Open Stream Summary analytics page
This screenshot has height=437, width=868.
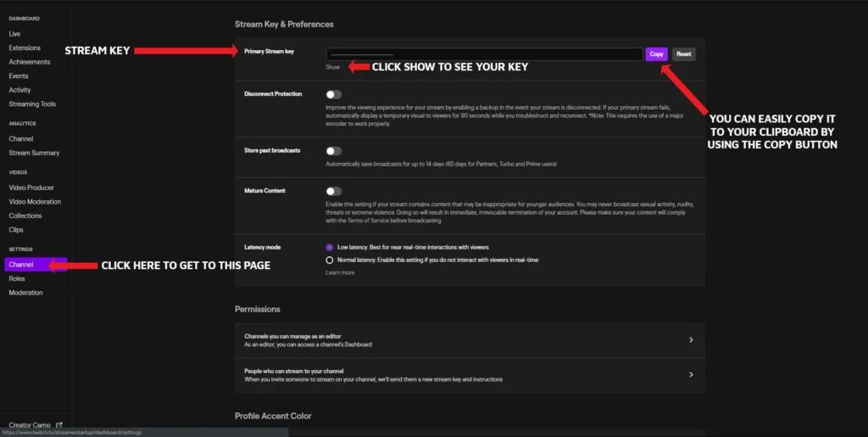(34, 153)
